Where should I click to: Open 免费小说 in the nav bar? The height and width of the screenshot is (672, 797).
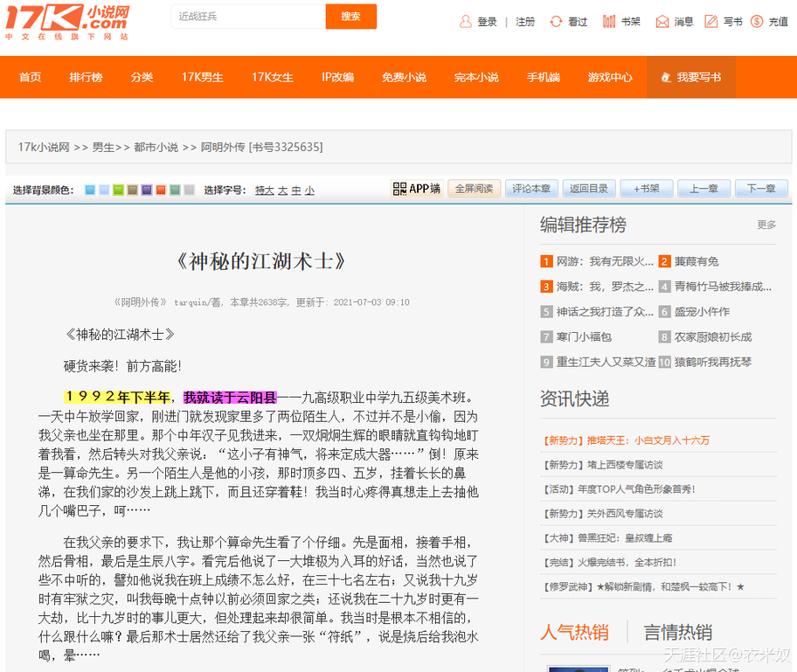404,77
